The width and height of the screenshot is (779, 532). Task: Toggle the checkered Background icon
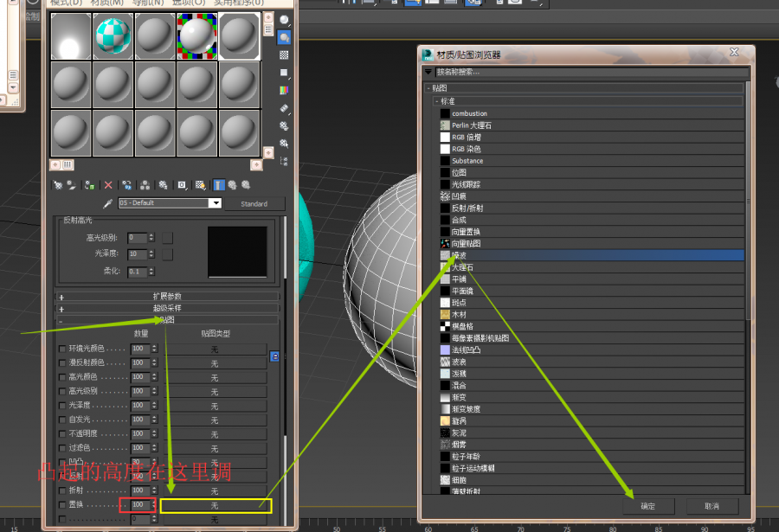284,55
